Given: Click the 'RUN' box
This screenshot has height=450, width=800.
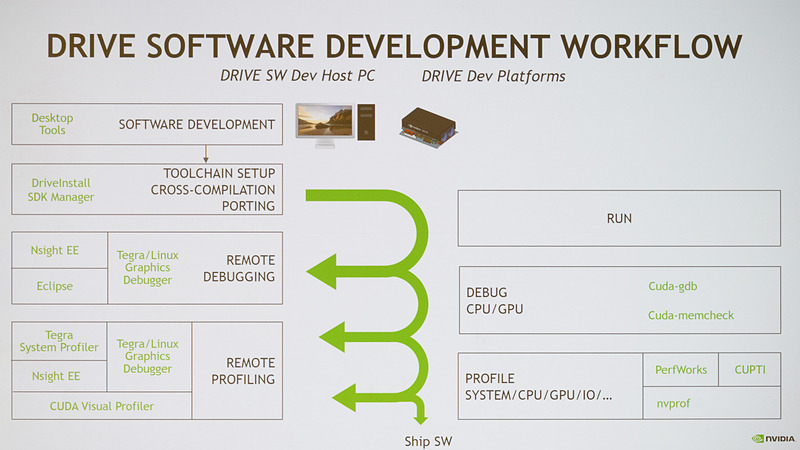Looking at the screenshot, I should click(x=619, y=218).
